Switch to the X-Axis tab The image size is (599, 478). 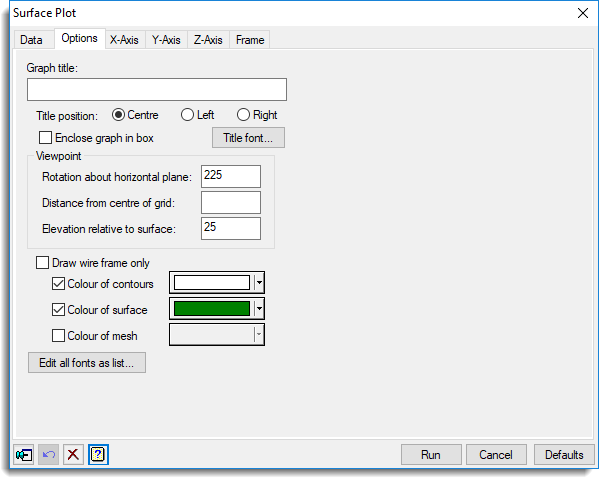pos(124,40)
